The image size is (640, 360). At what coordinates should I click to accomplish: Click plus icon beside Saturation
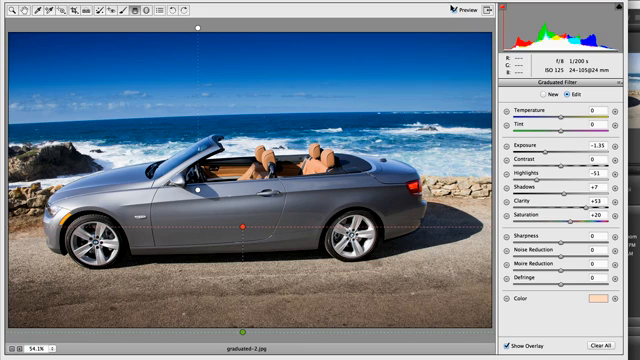615,216
